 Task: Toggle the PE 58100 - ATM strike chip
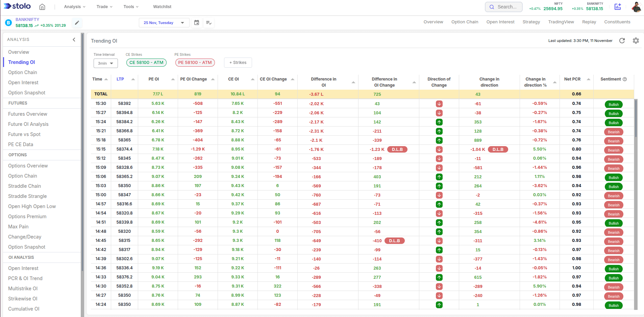click(195, 63)
